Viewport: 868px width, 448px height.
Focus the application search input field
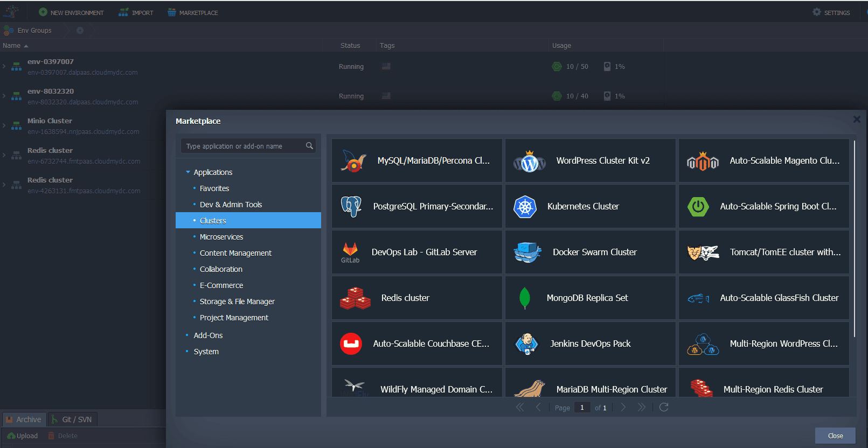click(x=242, y=146)
